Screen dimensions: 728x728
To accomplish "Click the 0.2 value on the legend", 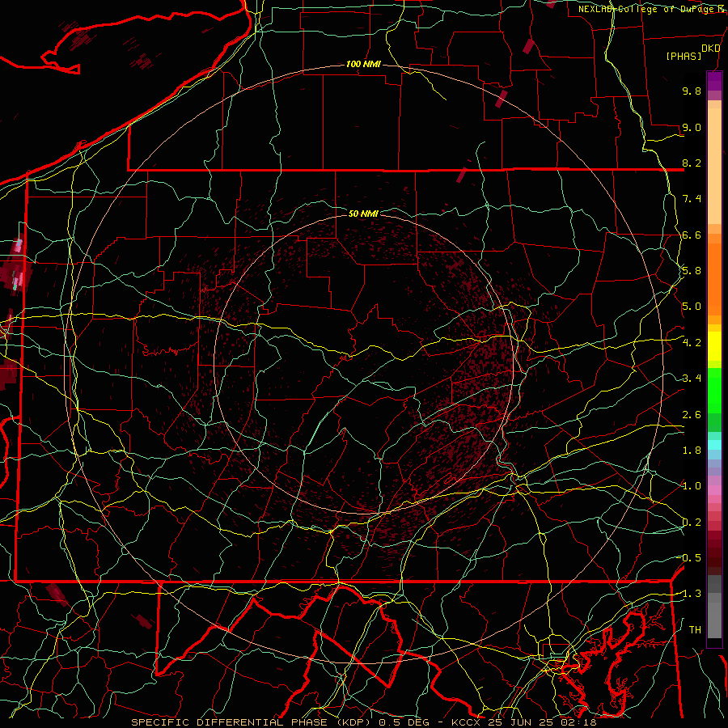I will [x=692, y=523].
